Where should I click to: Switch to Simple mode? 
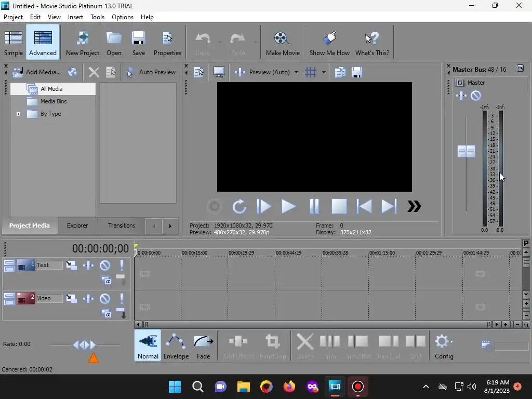[x=14, y=43]
